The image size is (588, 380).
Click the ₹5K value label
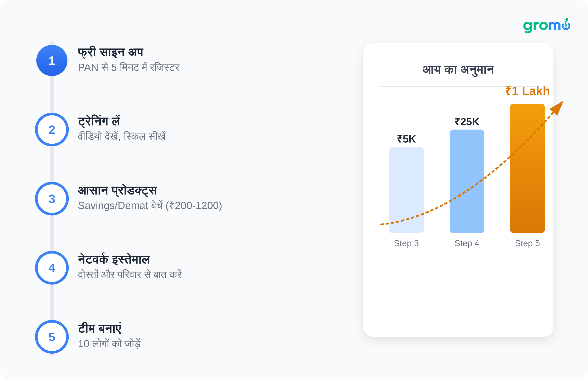406,139
